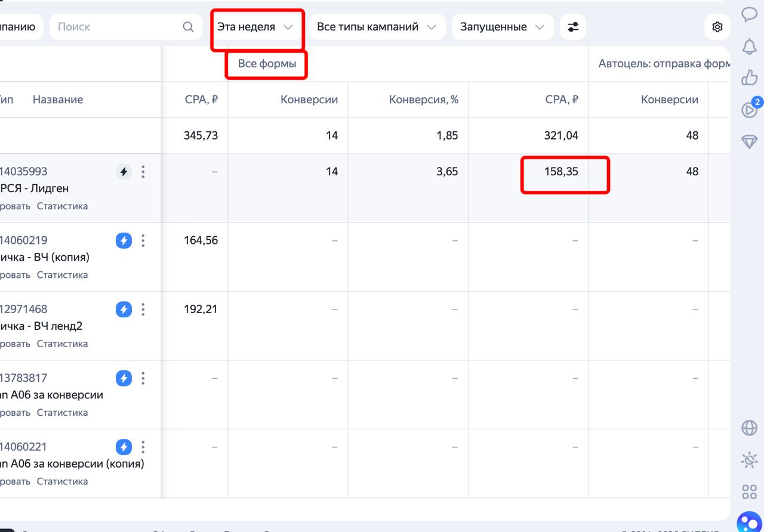The width and height of the screenshot is (764, 532).
Task: Click CPA value 192,21
Action: [x=201, y=310]
